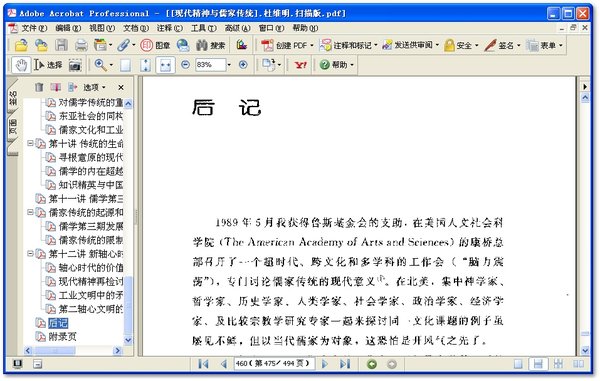This screenshot has height=381, width=600.
Task: Click the zoom out minus button
Action: (x=185, y=65)
